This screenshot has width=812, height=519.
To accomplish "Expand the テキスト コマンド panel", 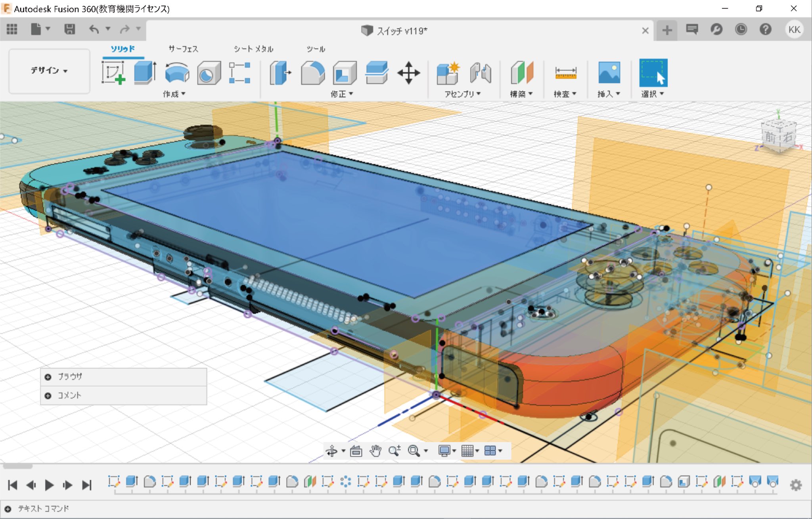I will coord(8,509).
